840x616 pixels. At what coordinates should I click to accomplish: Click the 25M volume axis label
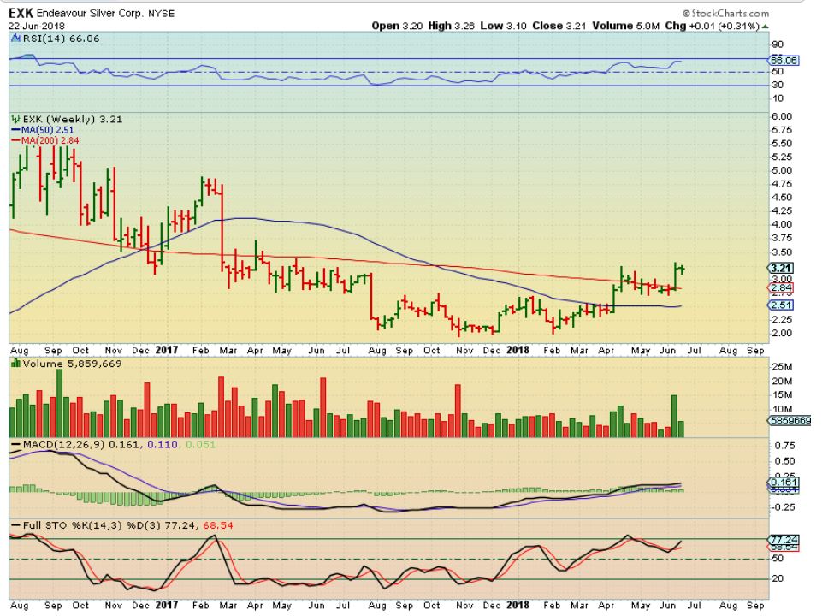tap(782, 367)
